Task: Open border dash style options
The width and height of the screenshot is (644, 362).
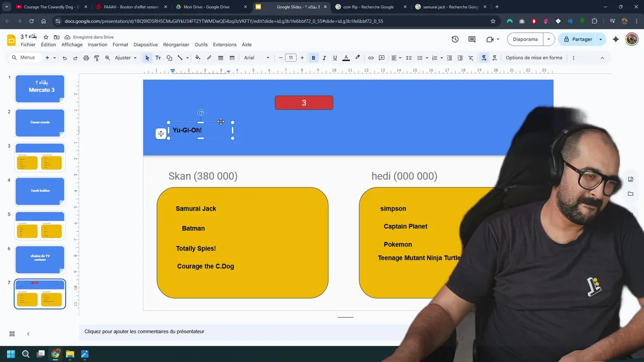Action: click(x=232, y=58)
